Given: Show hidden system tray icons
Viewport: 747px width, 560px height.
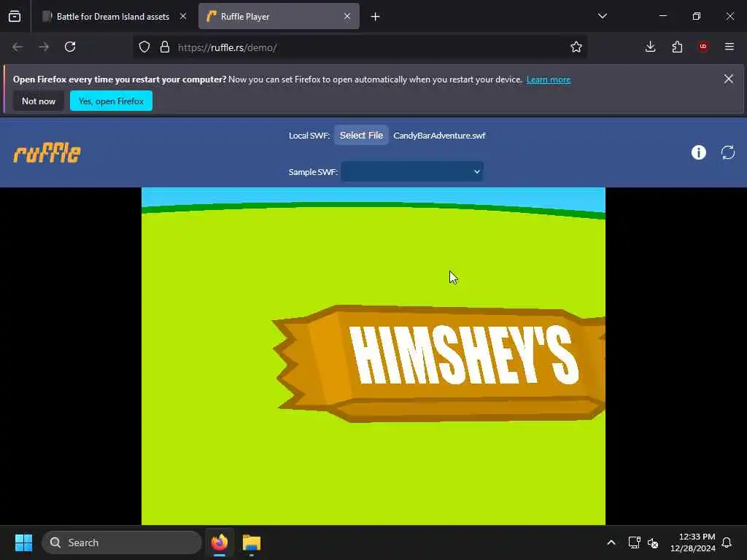Looking at the screenshot, I should tap(611, 542).
